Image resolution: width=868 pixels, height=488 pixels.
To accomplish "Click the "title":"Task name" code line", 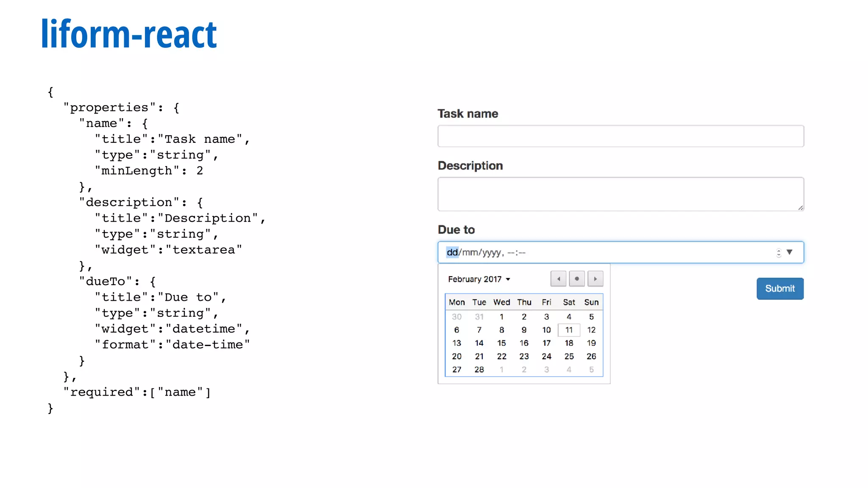I will coord(172,139).
